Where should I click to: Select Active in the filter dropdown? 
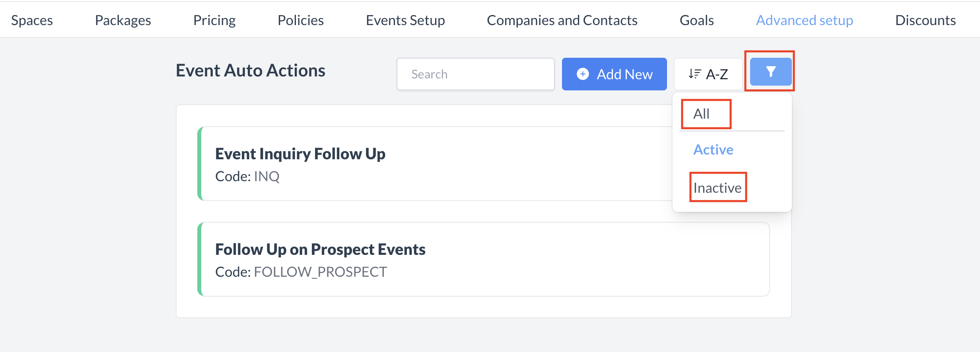point(713,149)
